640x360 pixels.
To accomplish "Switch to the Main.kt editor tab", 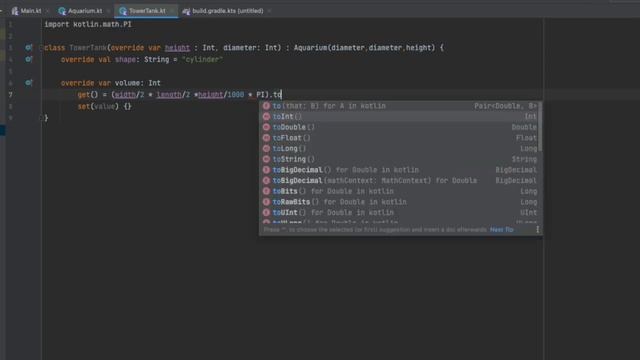I will 27,11.
